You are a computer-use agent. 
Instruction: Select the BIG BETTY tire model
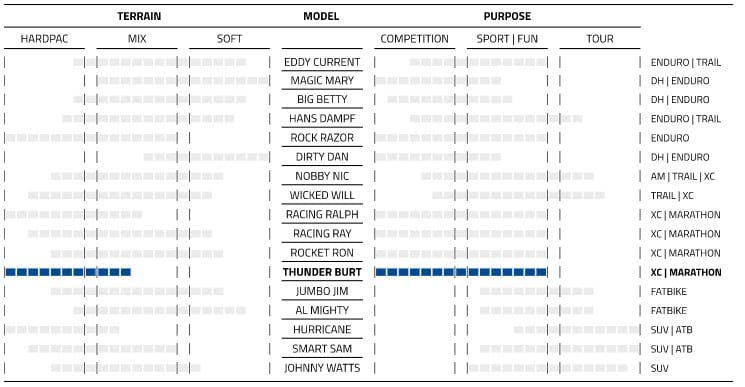click(x=322, y=100)
